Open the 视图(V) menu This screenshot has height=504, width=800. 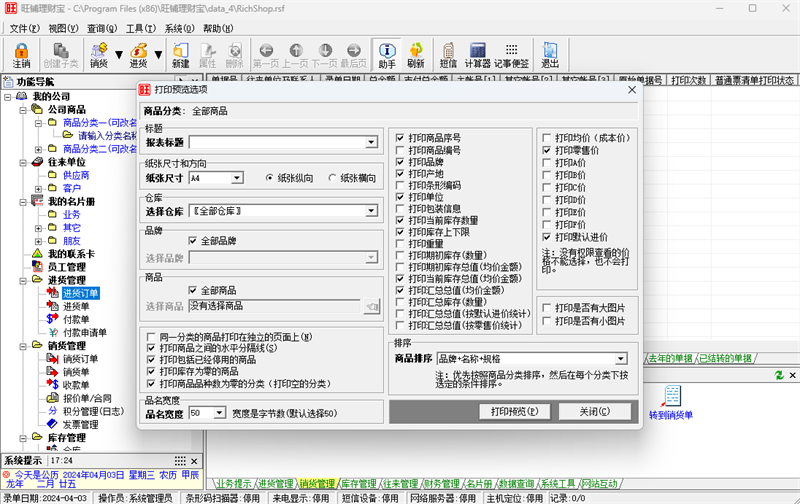[x=63, y=29]
